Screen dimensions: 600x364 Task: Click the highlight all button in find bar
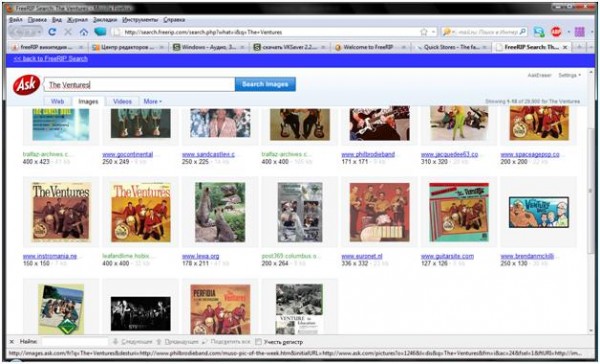227,342
